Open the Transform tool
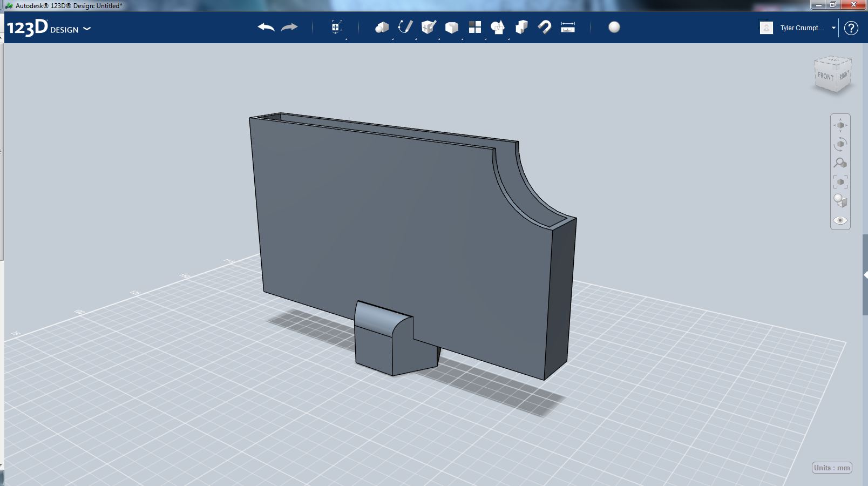Screen dimensions: 868x486 [336, 27]
